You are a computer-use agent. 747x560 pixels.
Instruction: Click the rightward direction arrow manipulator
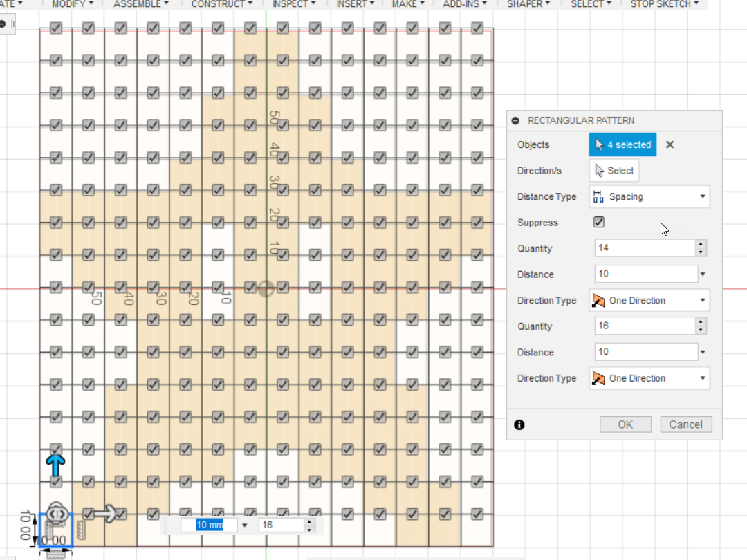(x=105, y=513)
